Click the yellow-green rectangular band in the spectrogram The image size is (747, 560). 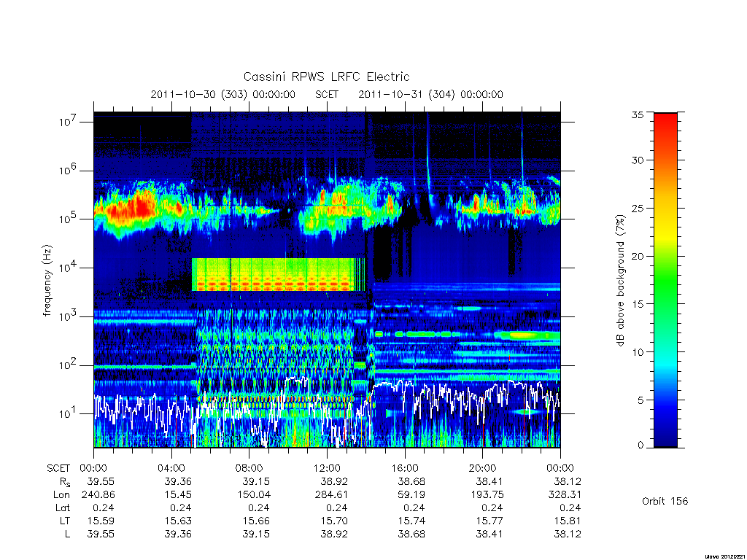pyautogui.click(x=278, y=274)
